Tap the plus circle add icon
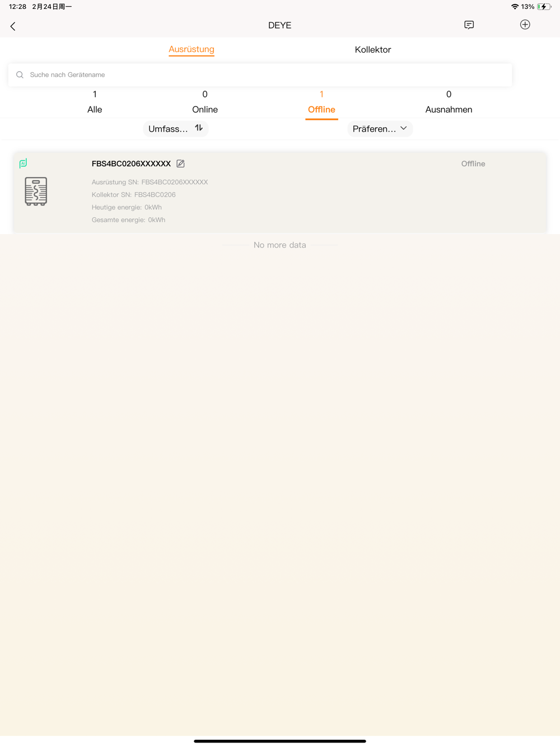The image size is (560, 747). 525,25
